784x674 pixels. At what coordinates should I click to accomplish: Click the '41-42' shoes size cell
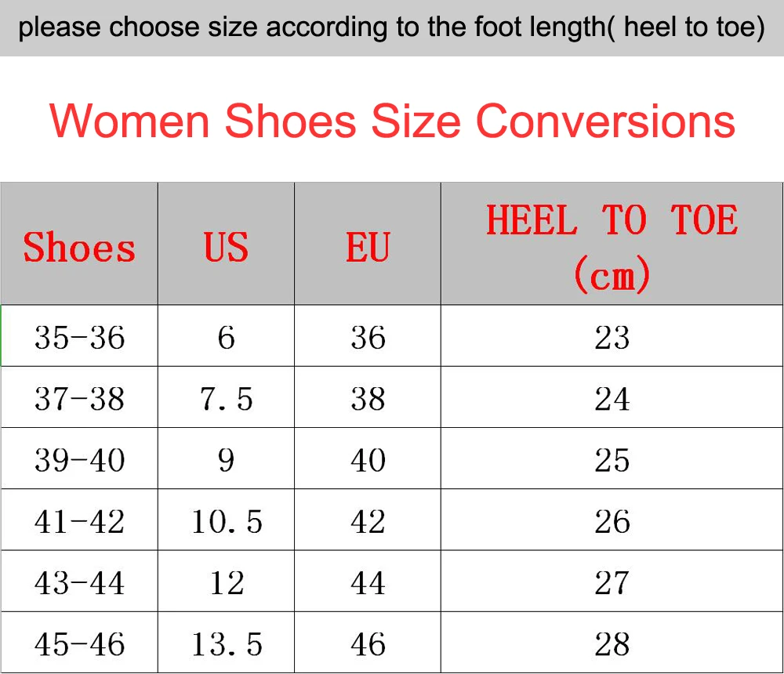[x=79, y=520]
